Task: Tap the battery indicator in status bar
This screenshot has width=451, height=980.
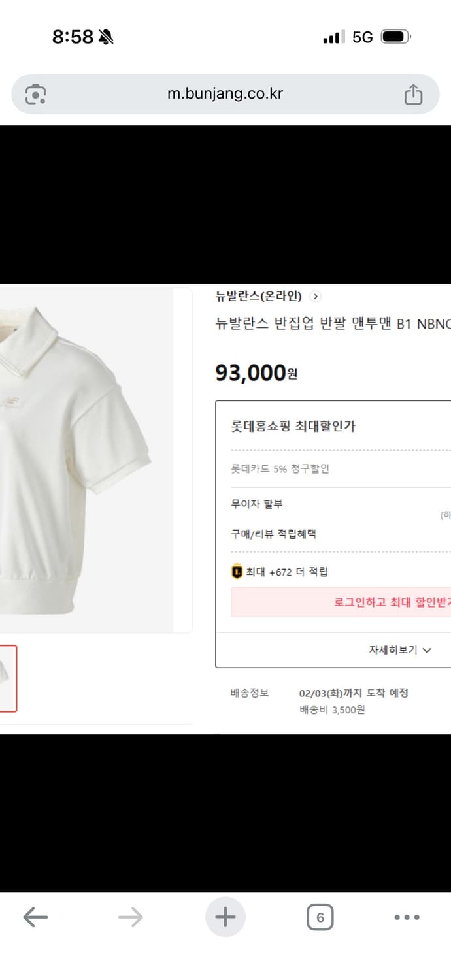Action: [394, 37]
